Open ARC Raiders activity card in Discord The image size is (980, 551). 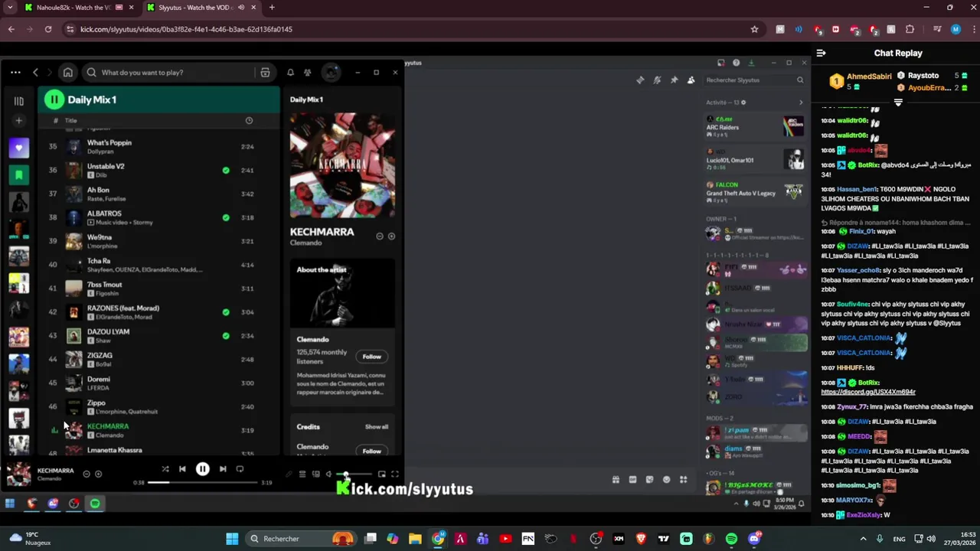point(755,127)
